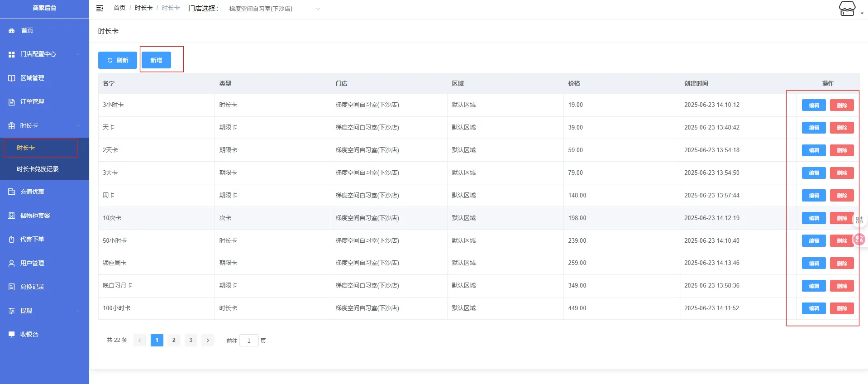Click the floating QR grid icon
Screen dimensions: 868x384
click(859, 220)
